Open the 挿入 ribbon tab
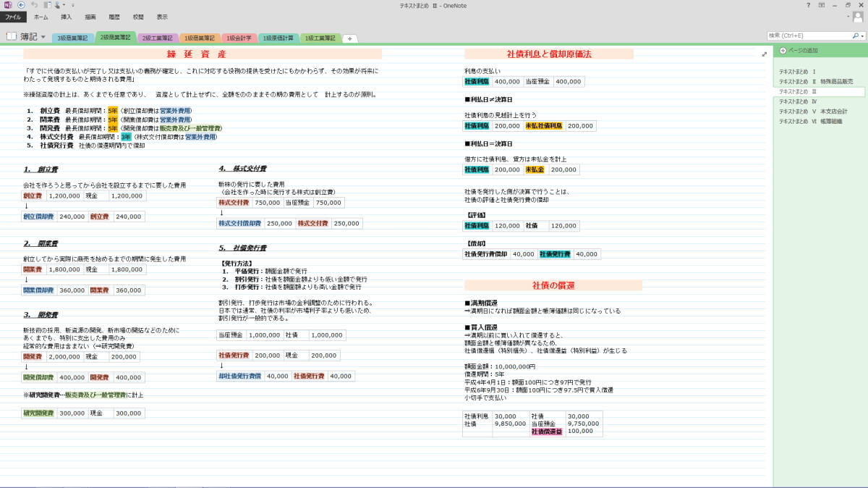 [67, 17]
